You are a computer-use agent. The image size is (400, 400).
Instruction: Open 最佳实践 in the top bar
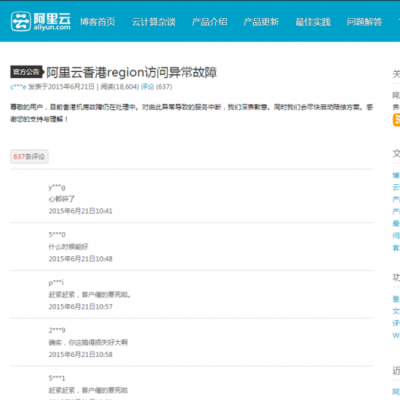[x=313, y=22]
